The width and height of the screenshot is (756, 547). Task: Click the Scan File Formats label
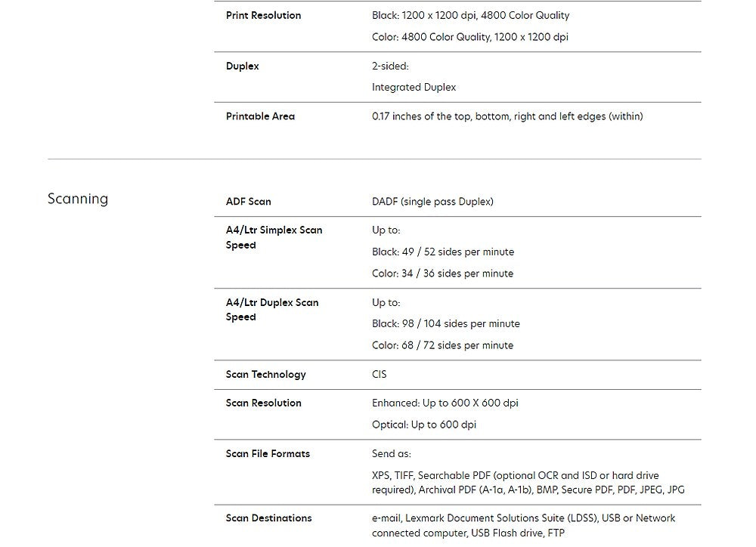[x=268, y=454]
